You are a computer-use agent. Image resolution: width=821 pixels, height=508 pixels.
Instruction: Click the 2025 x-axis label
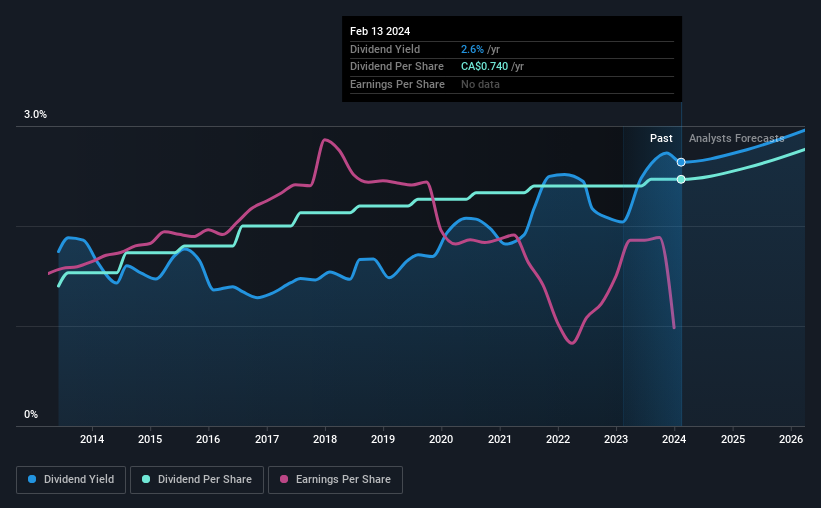pos(733,439)
